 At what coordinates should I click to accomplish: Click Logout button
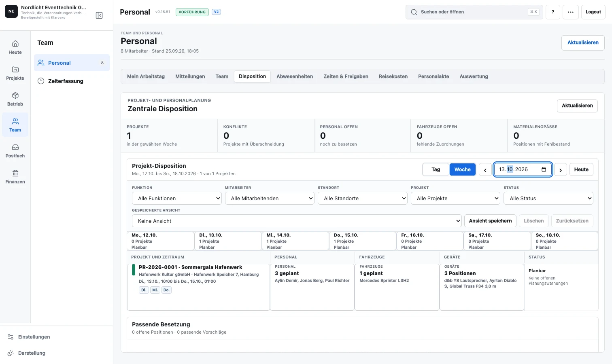tap(593, 12)
